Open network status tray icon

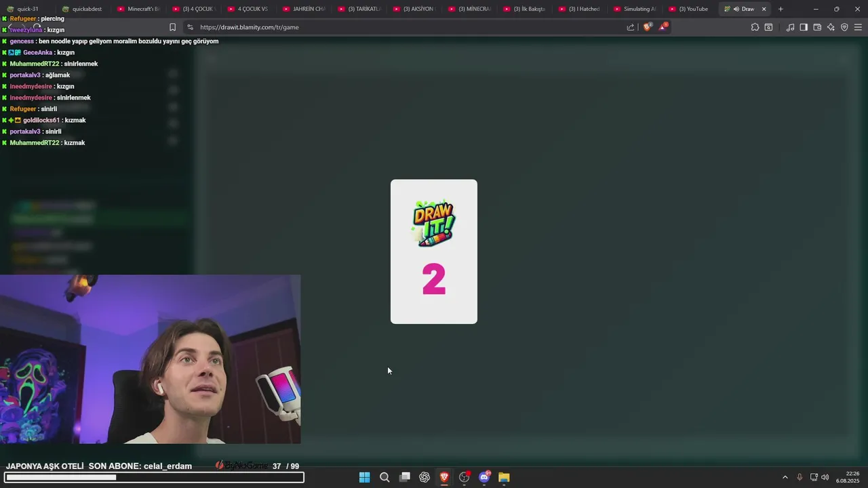point(814,477)
